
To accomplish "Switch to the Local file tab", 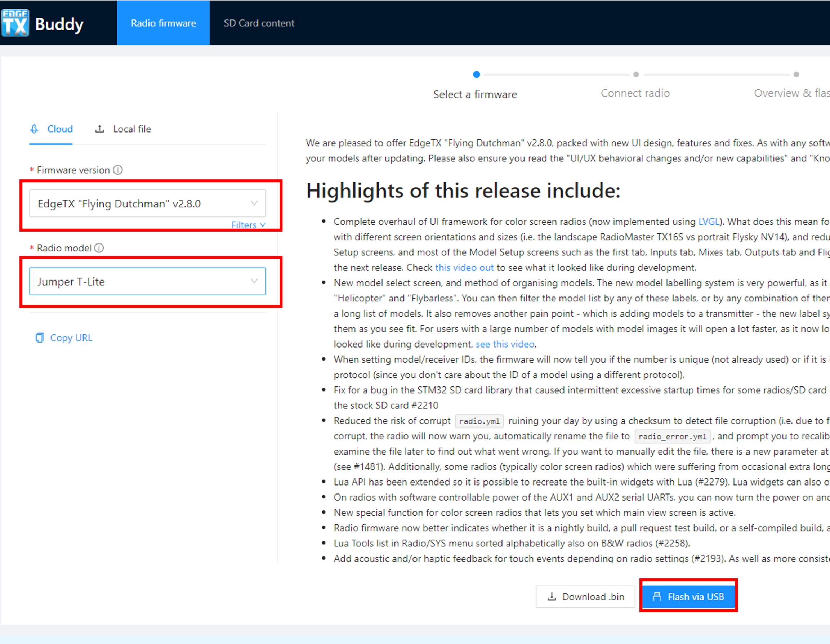I will pyautogui.click(x=131, y=129).
